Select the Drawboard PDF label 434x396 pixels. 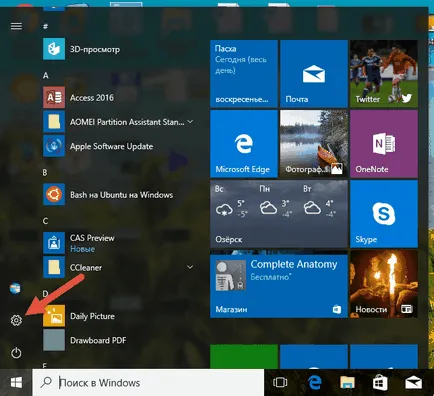pos(98,340)
